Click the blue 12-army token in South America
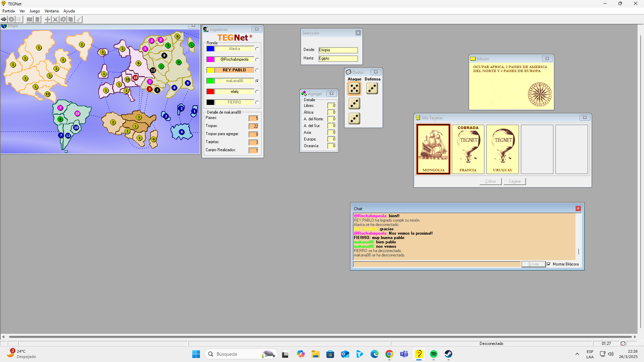The image size is (644, 362). click(x=68, y=136)
